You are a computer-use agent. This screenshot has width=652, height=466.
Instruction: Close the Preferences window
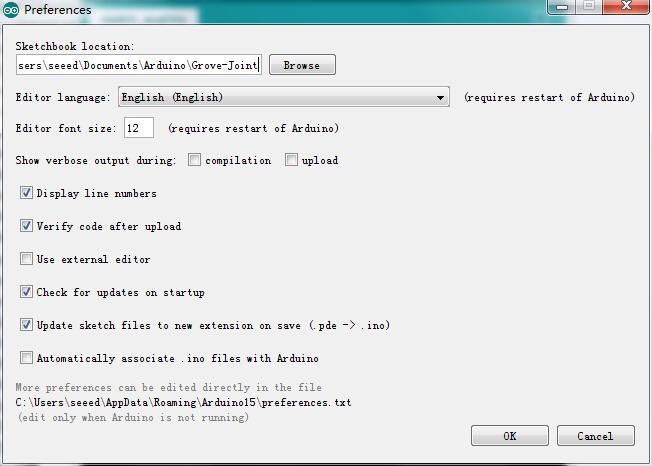coord(626,6)
